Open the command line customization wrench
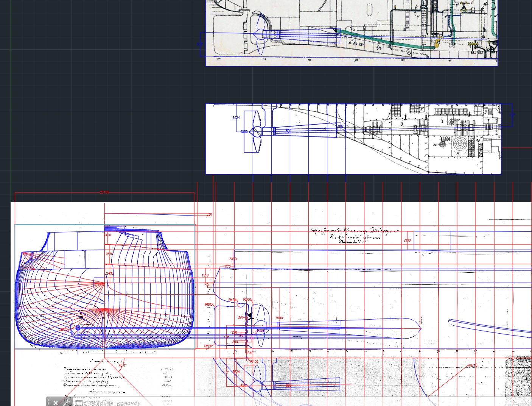 click(67, 402)
